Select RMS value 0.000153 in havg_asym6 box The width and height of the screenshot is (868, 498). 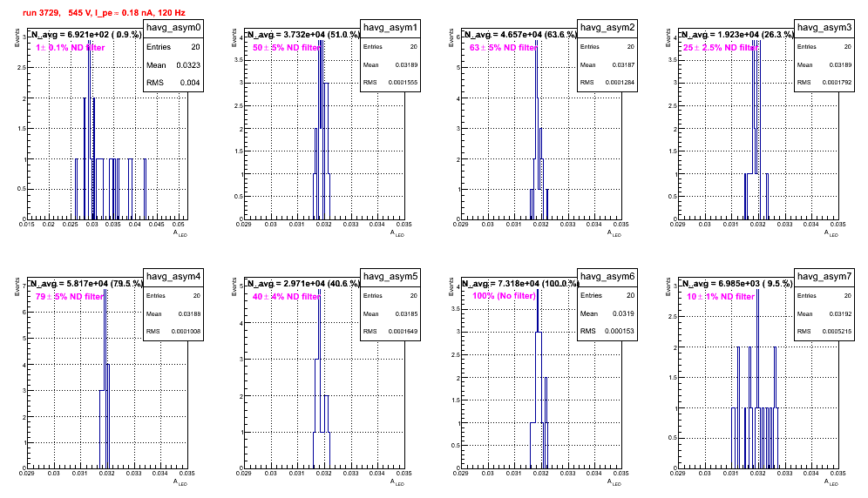pyautogui.click(x=620, y=332)
